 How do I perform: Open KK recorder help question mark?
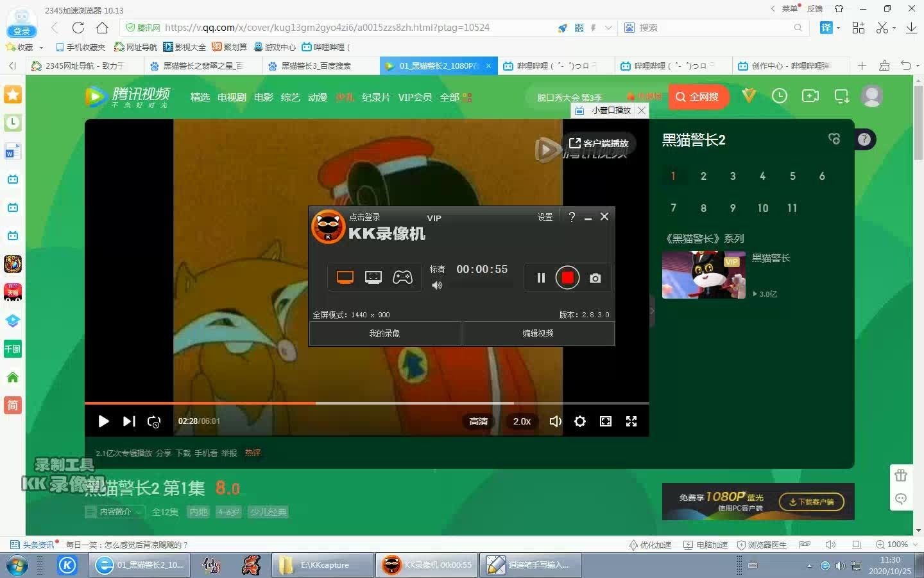[x=572, y=217]
